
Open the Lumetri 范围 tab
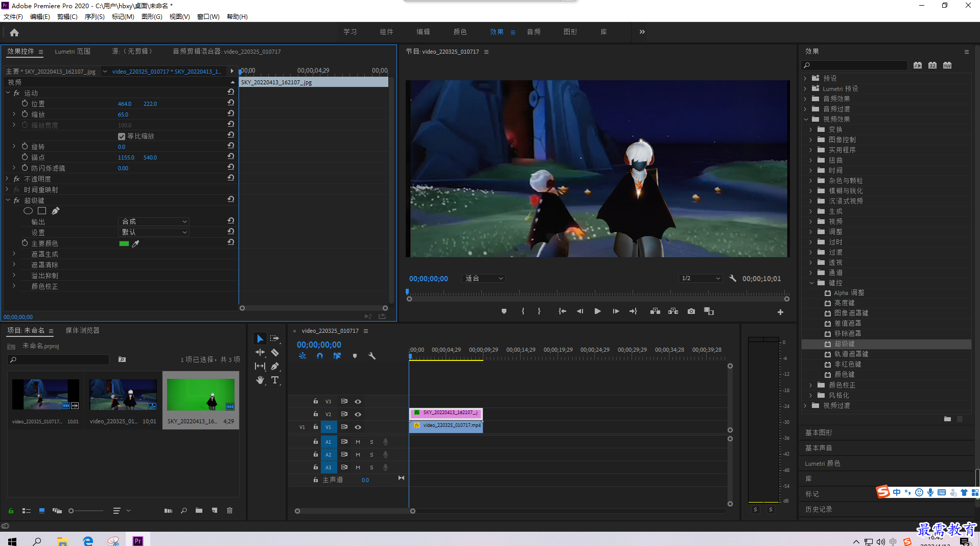pos(73,51)
